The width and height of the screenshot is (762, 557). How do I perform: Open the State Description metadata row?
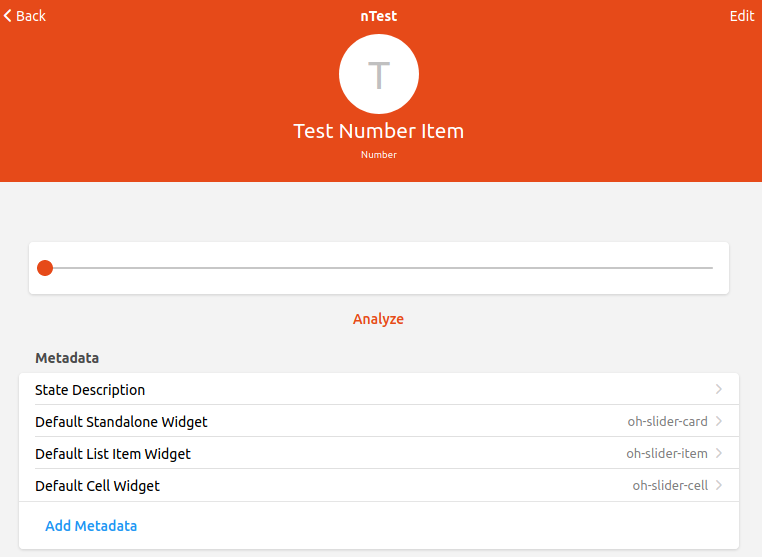90,390
